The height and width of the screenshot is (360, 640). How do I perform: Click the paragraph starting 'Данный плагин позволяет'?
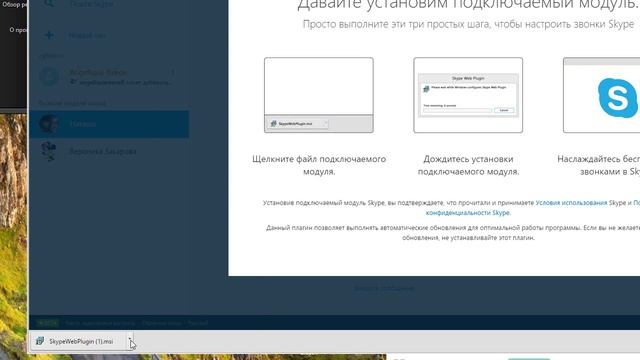[453, 233]
